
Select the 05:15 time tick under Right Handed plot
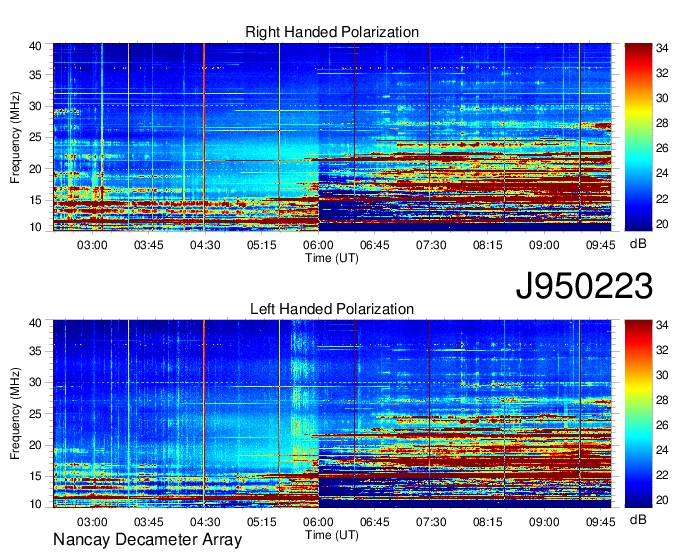262,245
